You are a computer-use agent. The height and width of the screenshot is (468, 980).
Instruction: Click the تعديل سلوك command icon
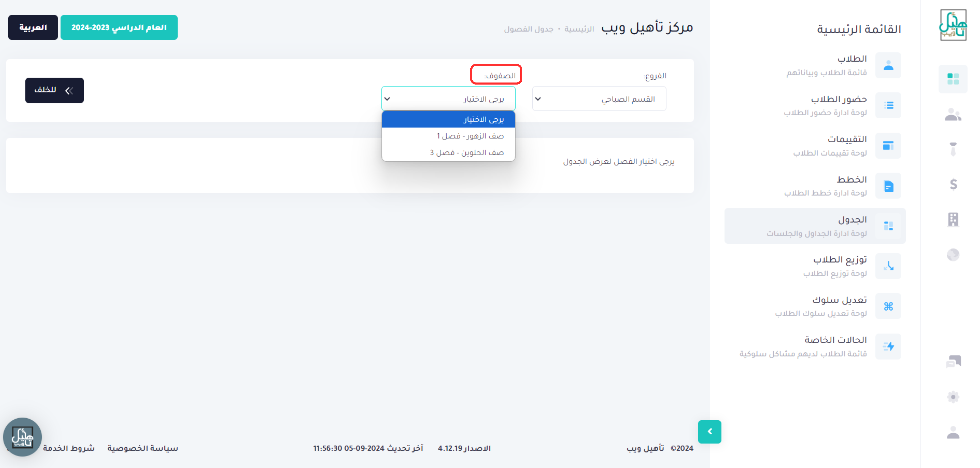click(x=888, y=306)
